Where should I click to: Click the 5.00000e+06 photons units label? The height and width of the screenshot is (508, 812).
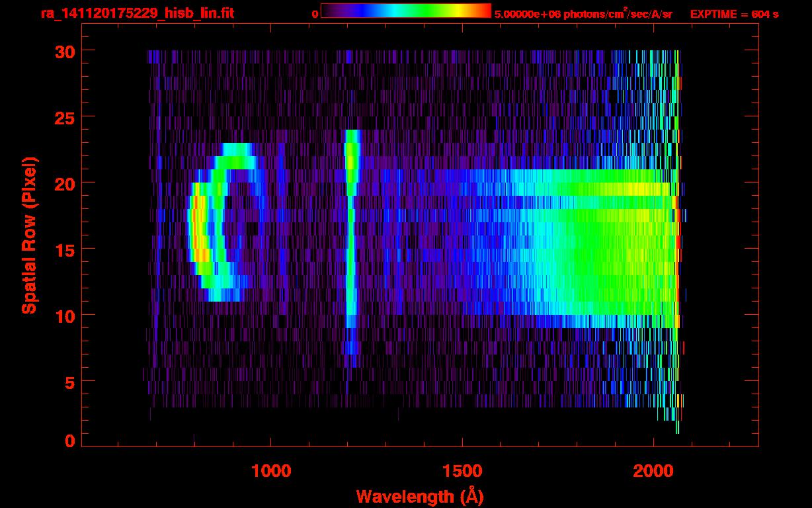583,13
